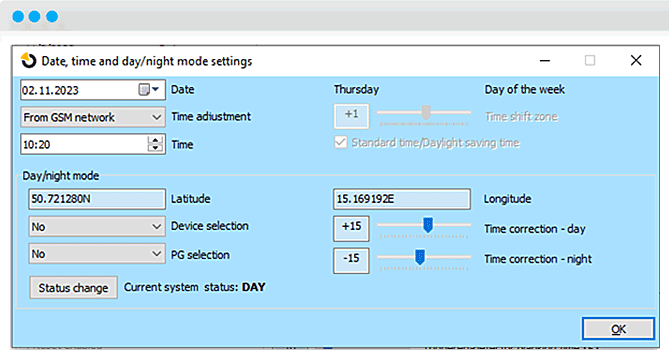The width and height of the screenshot is (669, 362).
Task: Minimize the settings dialog
Action: click(545, 61)
